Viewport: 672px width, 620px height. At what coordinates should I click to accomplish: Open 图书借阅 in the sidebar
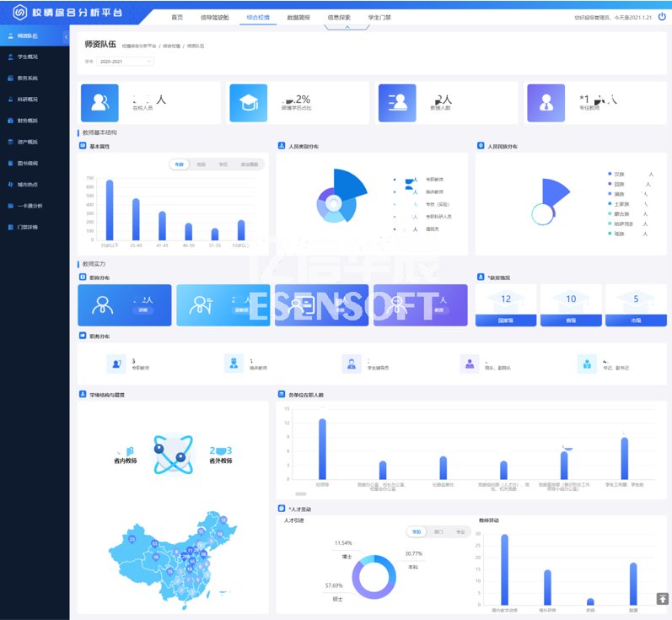coord(28,163)
